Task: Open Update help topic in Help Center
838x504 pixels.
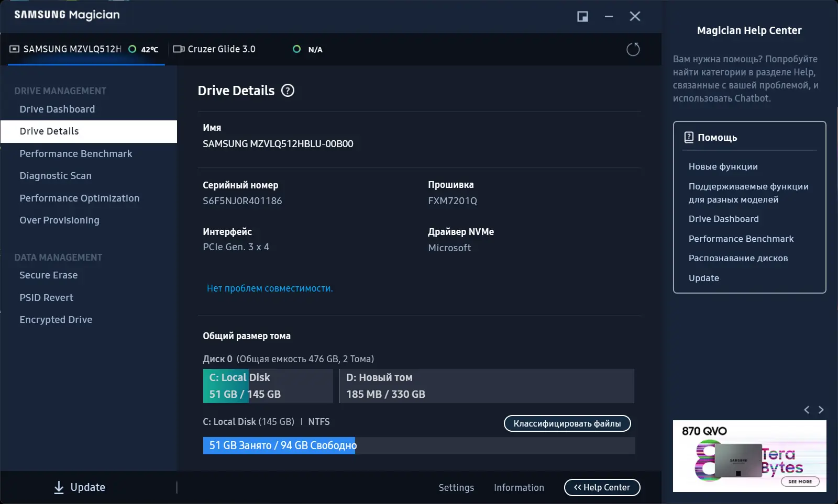Action: [x=704, y=278]
